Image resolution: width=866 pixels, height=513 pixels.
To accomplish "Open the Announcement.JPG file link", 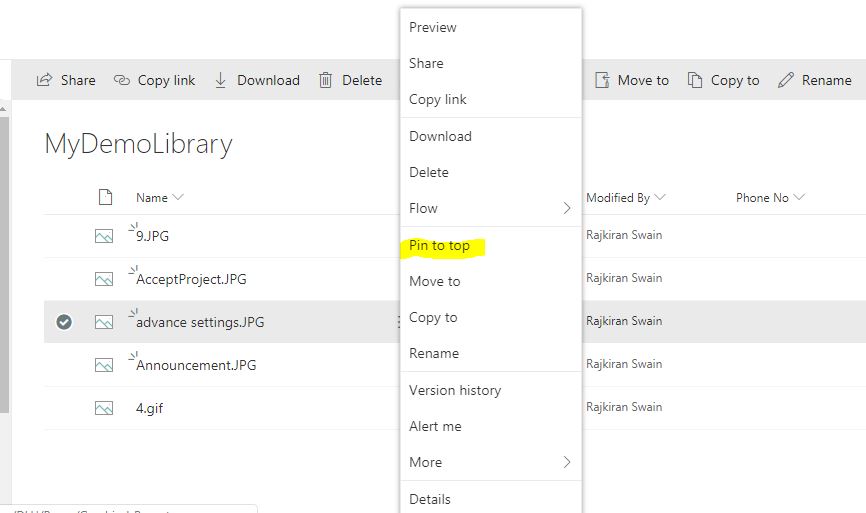I will (x=196, y=365).
